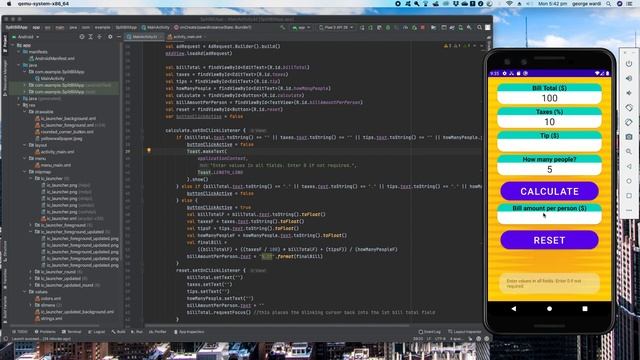
Task: Expand the java (generated) folder
Action: click(x=19, y=98)
